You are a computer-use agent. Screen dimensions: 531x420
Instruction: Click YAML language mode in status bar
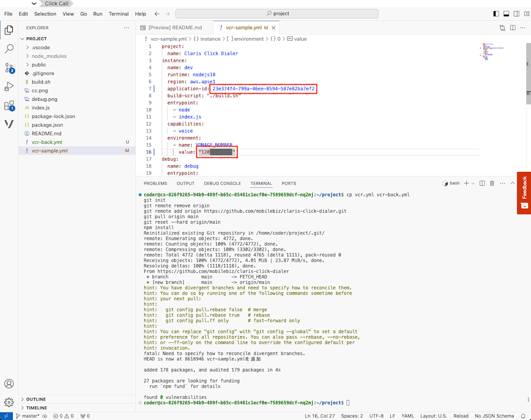pos(408,416)
